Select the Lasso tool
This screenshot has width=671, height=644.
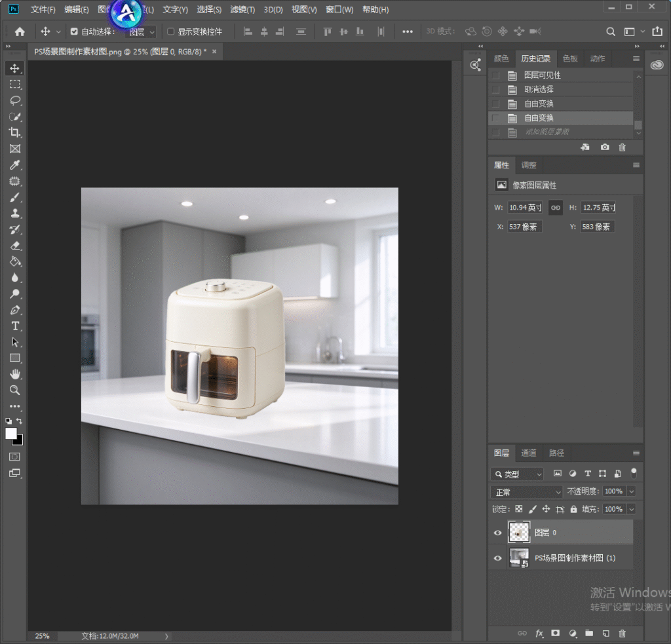14,100
